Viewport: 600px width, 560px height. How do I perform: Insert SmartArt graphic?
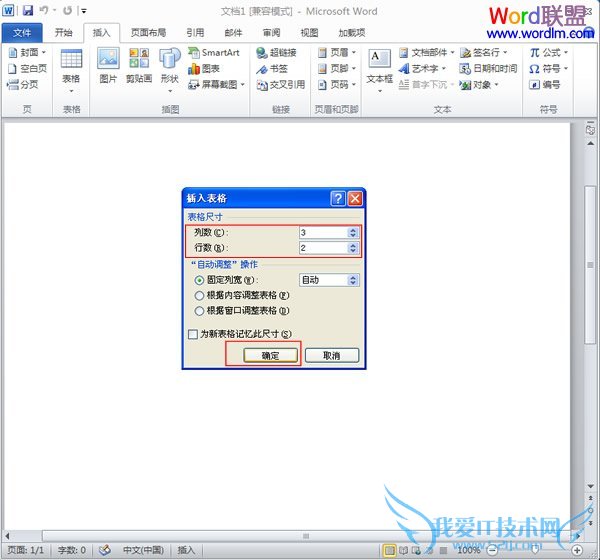pyautogui.click(x=214, y=52)
